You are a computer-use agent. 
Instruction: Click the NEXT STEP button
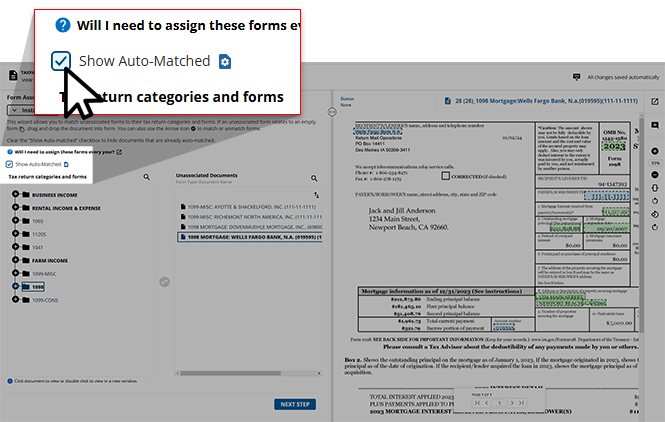click(x=295, y=404)
